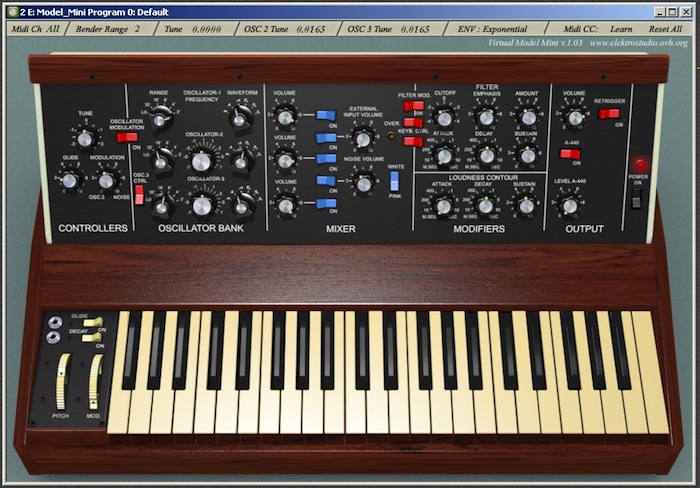700x488 pixels.
Task: Click the Pitch wheel
Action: [x=63, y=382]
